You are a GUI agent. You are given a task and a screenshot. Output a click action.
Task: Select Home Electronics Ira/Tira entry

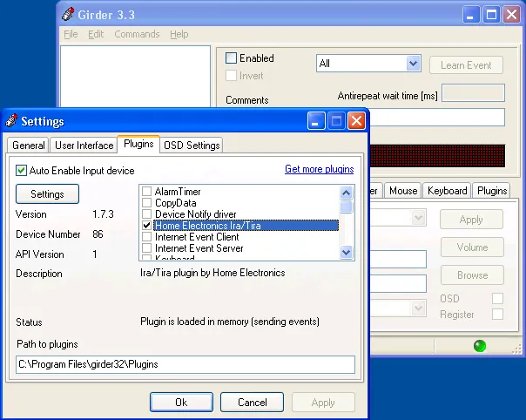246,226
